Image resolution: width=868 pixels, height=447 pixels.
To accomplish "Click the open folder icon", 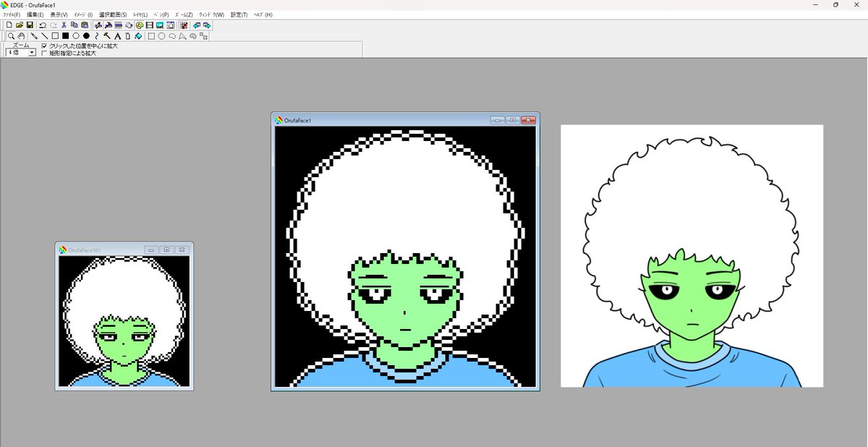I will tap(20, 25).
